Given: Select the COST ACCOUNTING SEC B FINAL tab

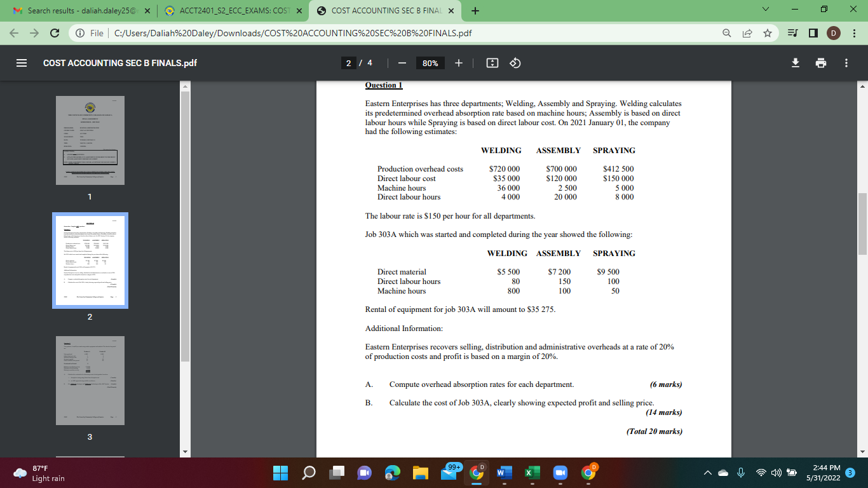Looking at the screenshot, I should click(x=387, y=11).
